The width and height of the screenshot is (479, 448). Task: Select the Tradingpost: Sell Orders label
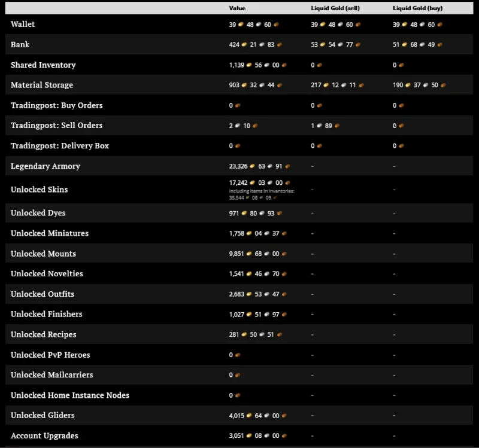[x=56, y=126]
